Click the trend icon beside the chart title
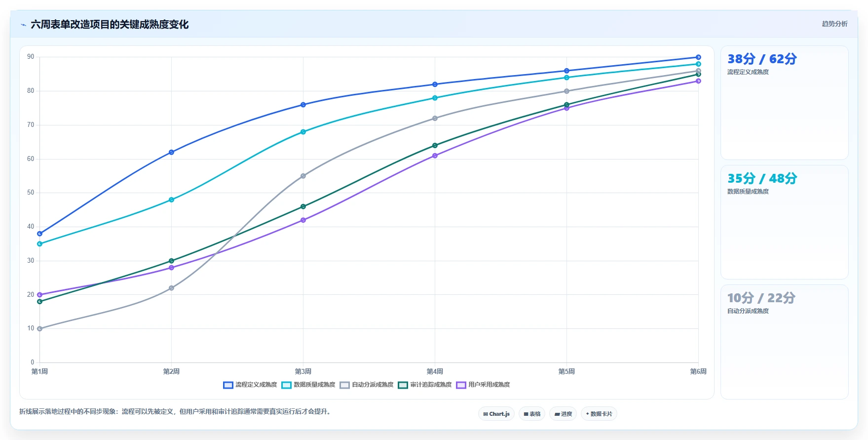The image size is (868, 440). click(23, 25)
